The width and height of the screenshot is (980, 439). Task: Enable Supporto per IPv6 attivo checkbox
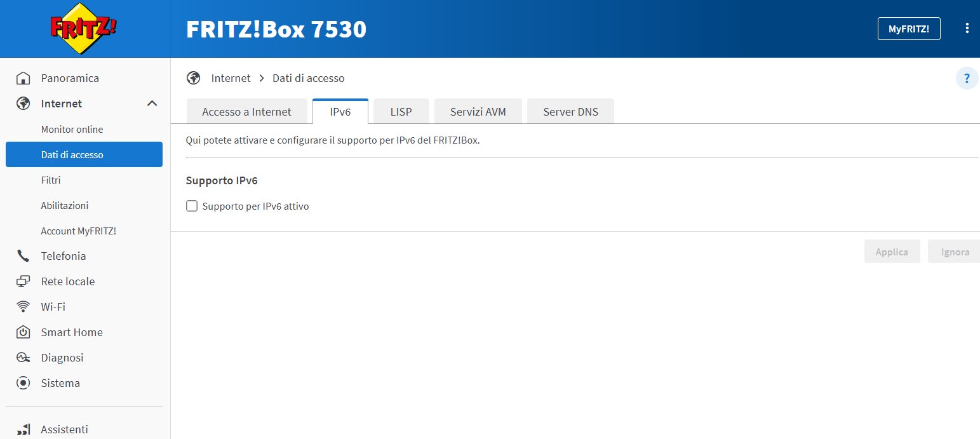[192, 206]
